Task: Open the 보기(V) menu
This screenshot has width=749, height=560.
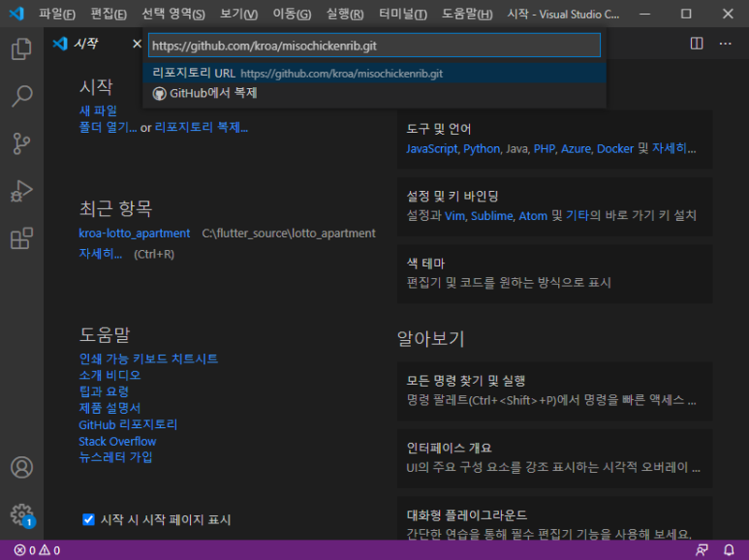Action: [238, 14]
